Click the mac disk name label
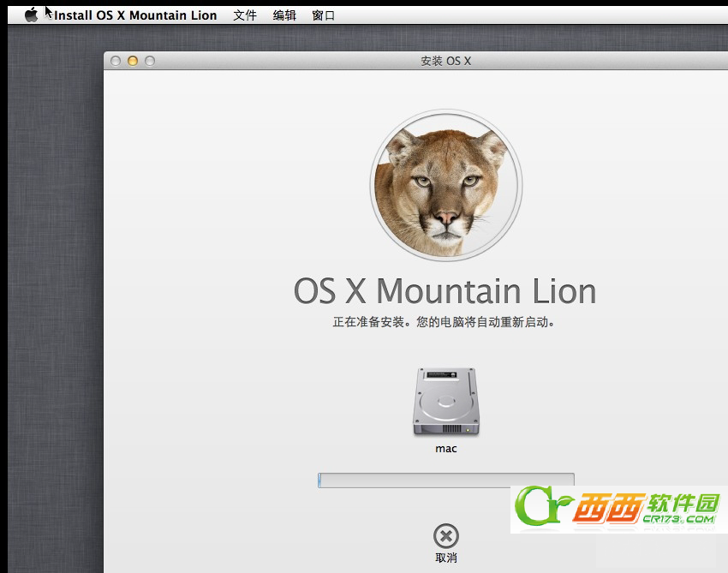Screen dimensions: 728x573 coord(446,449)
